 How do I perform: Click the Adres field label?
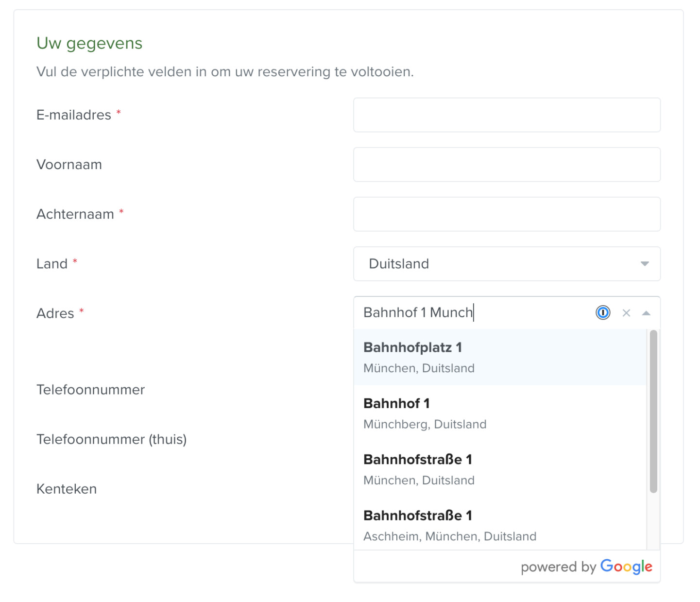[x=55, y=313]
